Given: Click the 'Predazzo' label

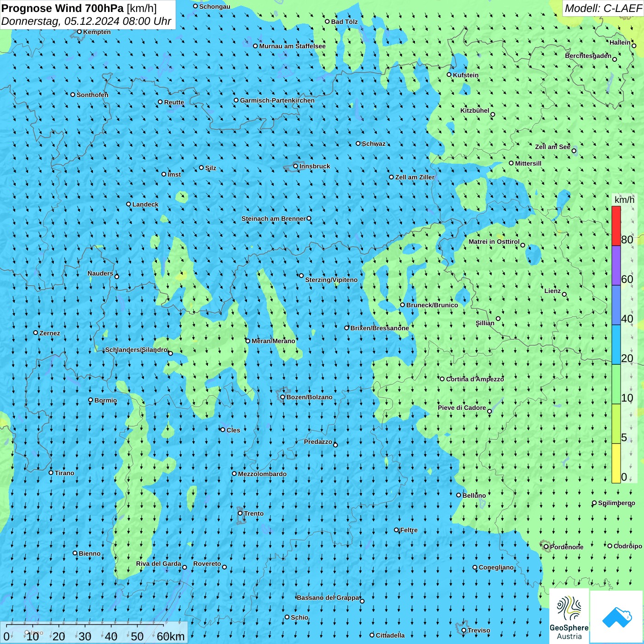Looking at the screenshot, I should [x=318, y=442].
